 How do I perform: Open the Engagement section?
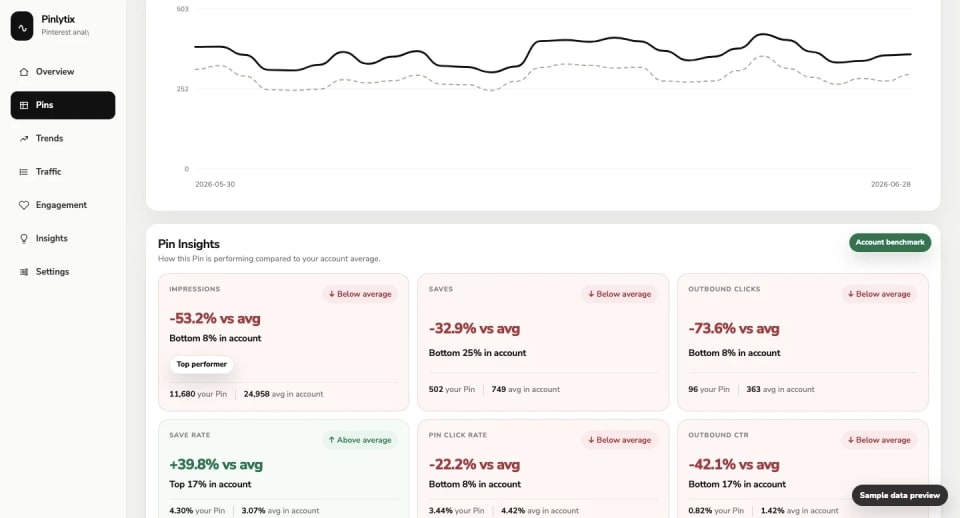[x=62, y=205]
